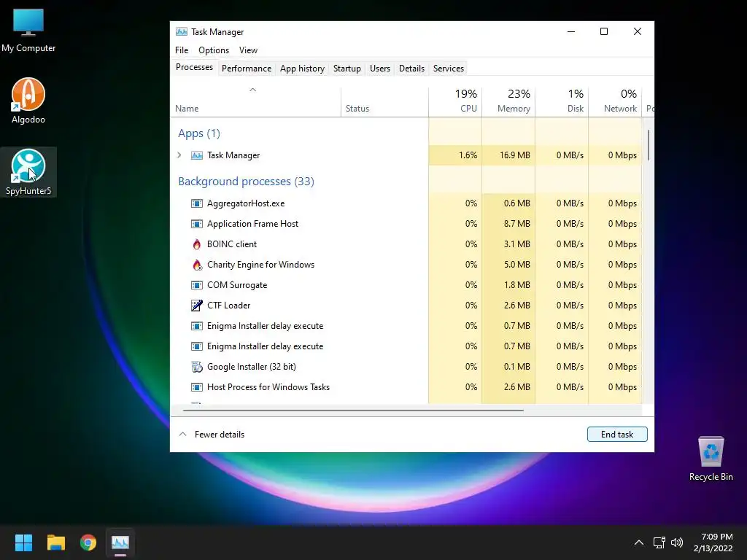Open the File menu
Image resolution: width=747 pixels, height=560 pixels.
182,50
